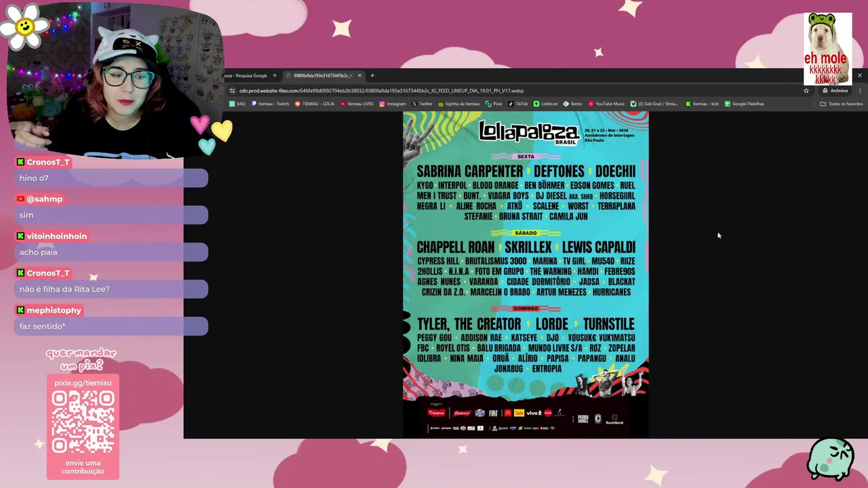Open the Linktr.ee bookmark
868x488 pixels.
tap(545, 104)
